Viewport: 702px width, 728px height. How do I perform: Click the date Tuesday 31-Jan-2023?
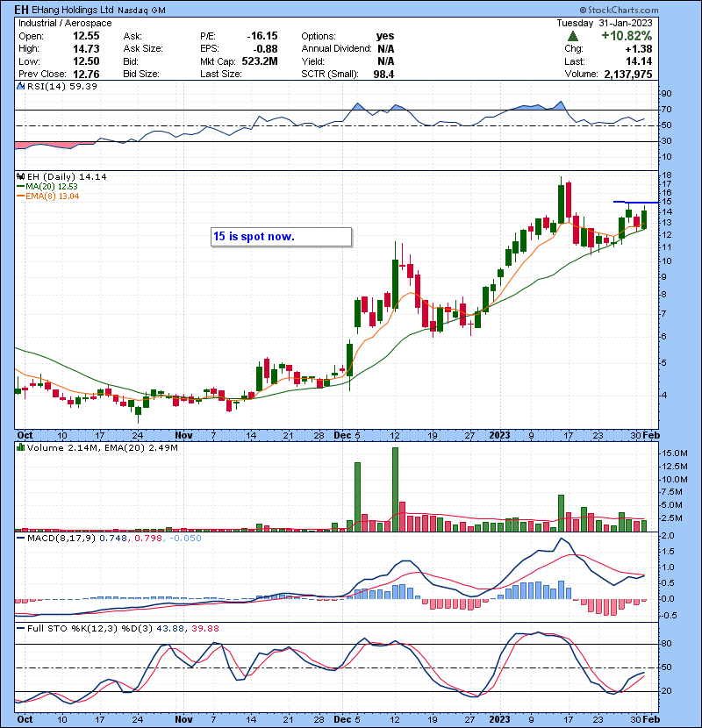(x=604, y=23)
